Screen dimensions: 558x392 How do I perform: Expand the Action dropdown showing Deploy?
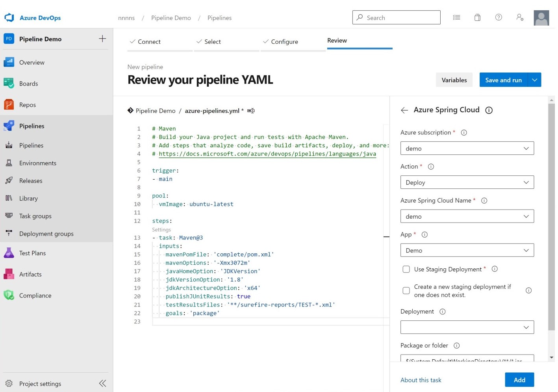click(467, 182)
